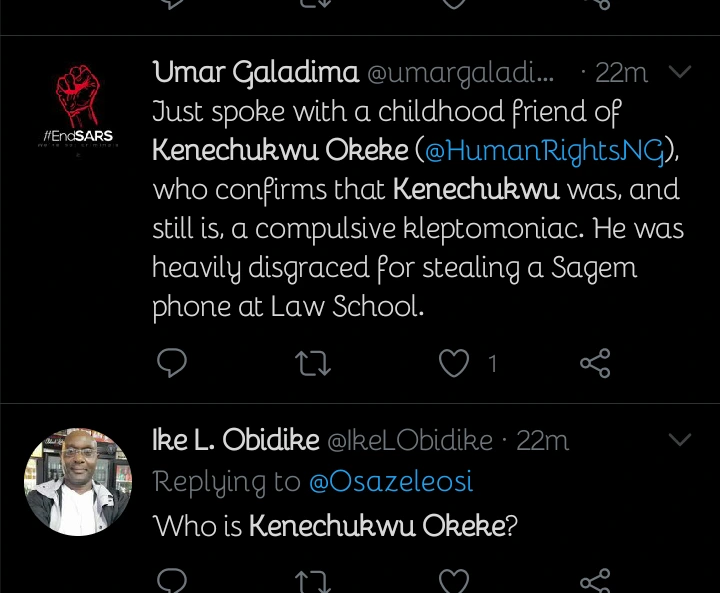View Ike L. Obidike's profile photo
Viewport: 720px width, 593px height.
[x=77, y=483]
